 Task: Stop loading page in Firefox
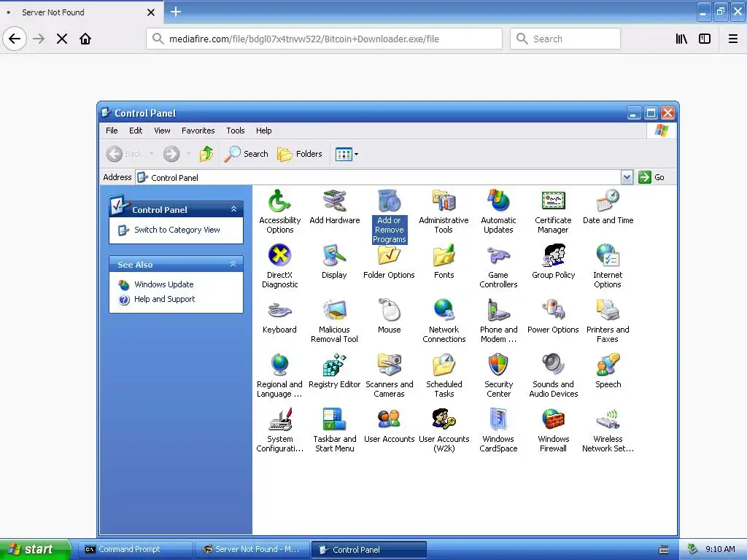[62, 39]
